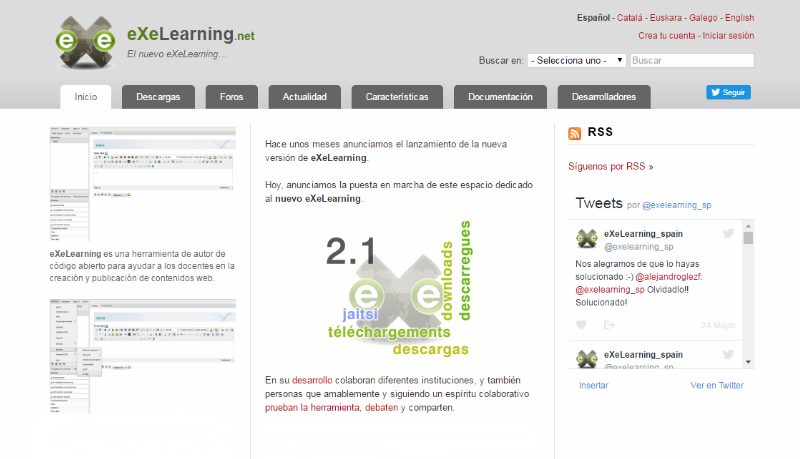Switch to the Inicio tab
This screenshot has width=800, height=459.
pyautogui.click(x=86, y=97)
